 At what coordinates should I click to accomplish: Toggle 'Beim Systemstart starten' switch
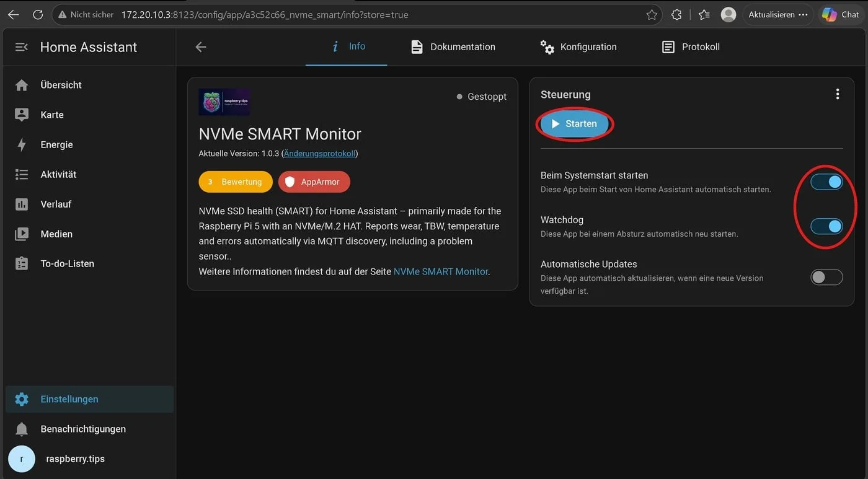[x=827, y=182]
